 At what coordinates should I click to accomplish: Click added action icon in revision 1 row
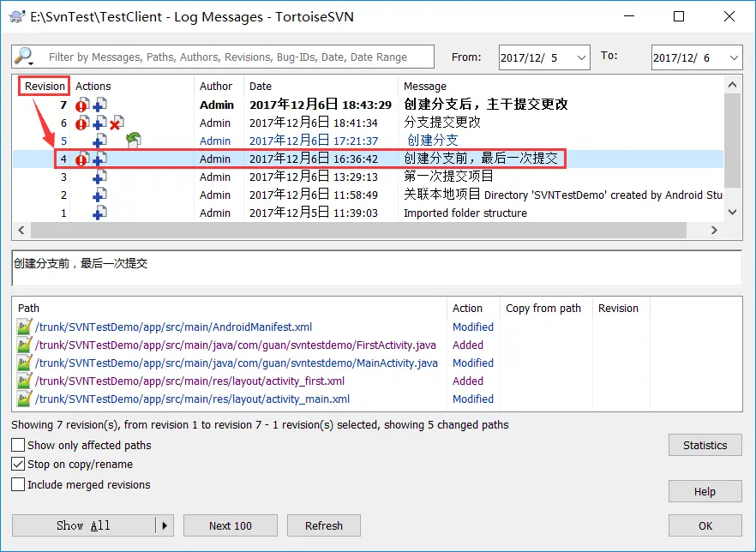click(99, 213)
